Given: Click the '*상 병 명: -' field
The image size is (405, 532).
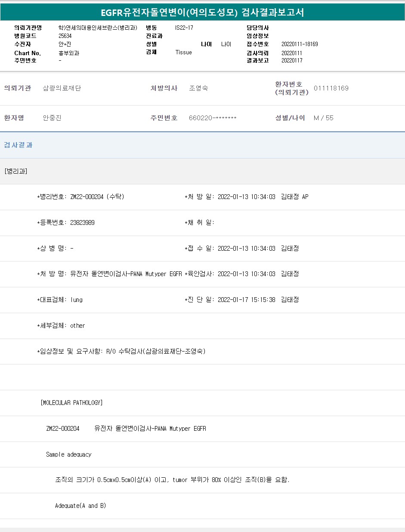Looking at the screenshot, I should click(55, 249).
